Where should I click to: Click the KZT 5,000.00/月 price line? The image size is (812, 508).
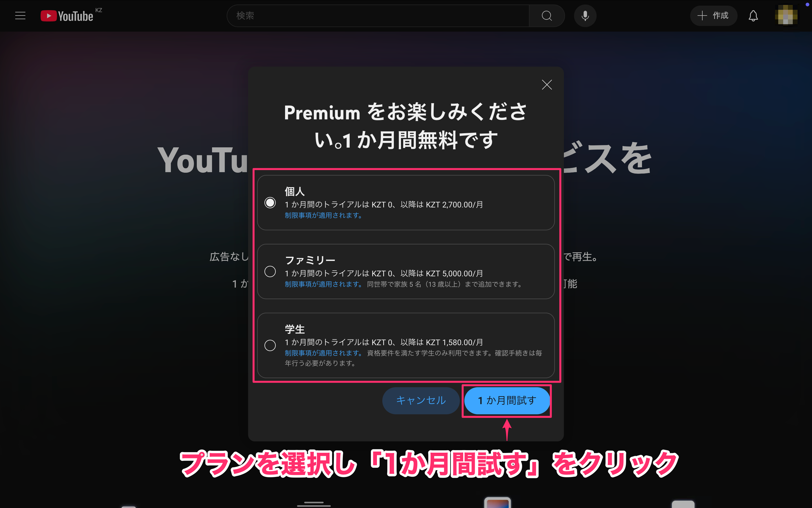coord(384,273)
